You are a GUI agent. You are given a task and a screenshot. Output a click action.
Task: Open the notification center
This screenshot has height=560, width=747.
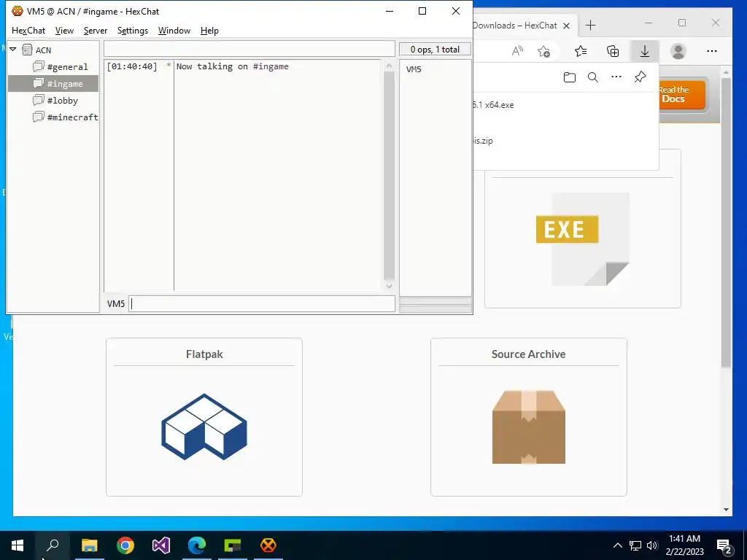[x=724, y=546]
